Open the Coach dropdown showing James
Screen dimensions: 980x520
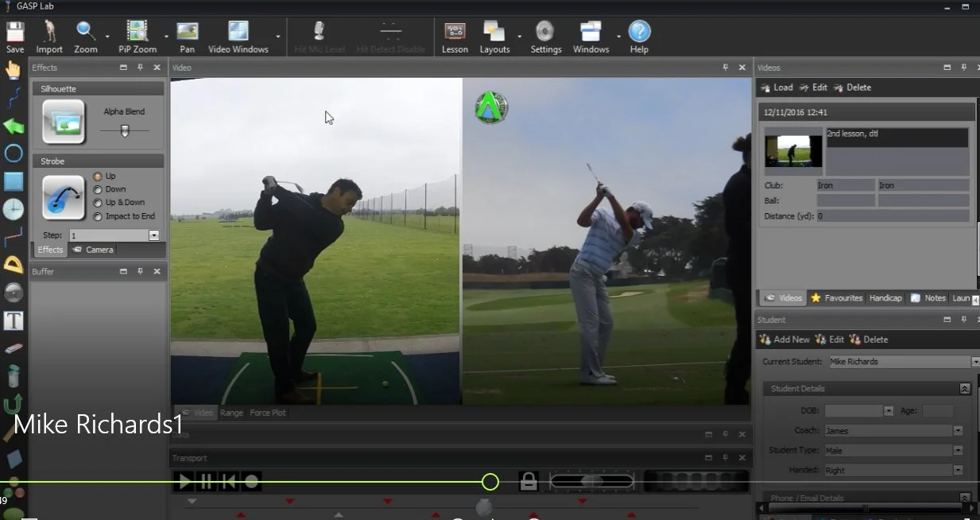tap(958, 430)
